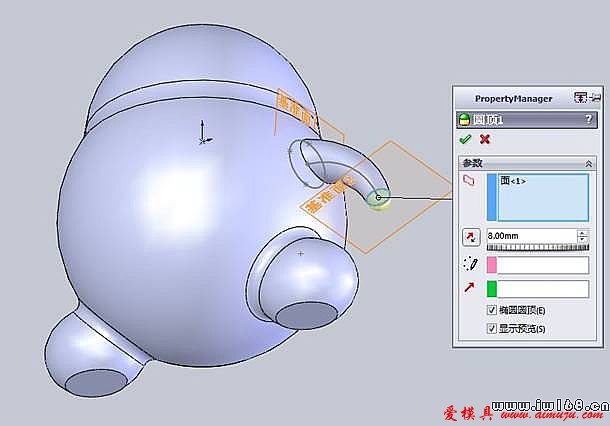
Task: Click the red direction arrow icon
Action: tap(469, 289)
